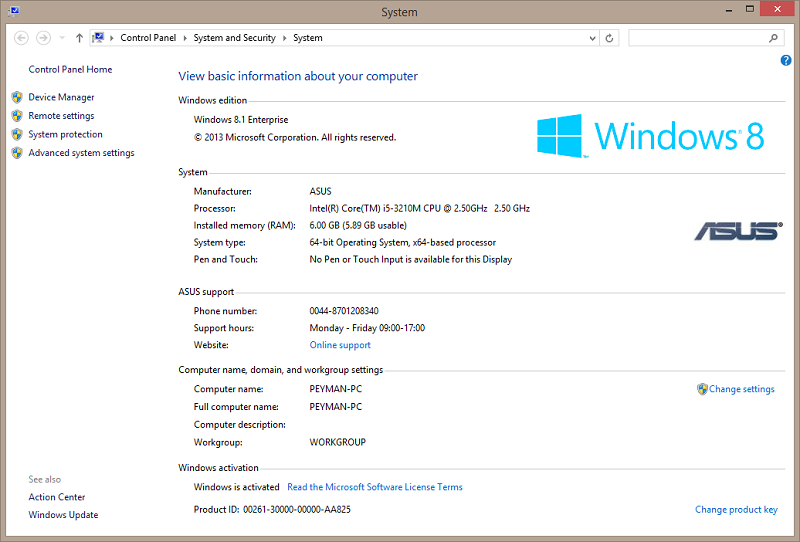This screenshot has width=800, height=542.
Task: Click the PEYMAN-PC value beside Full computer name
Action: (335, 407)
